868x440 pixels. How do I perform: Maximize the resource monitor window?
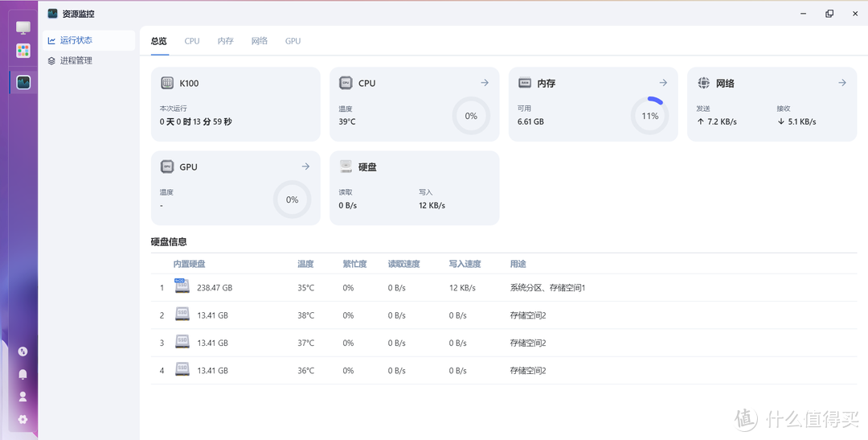(x=829, y=14)
